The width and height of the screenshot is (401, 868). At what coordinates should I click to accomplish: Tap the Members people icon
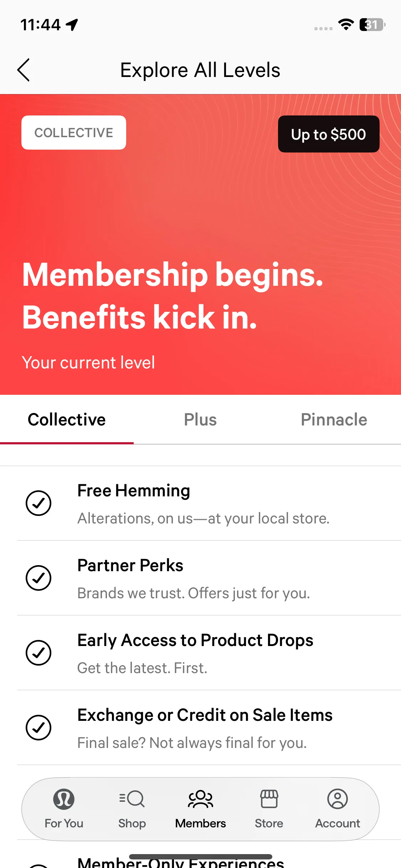point(200,799)
